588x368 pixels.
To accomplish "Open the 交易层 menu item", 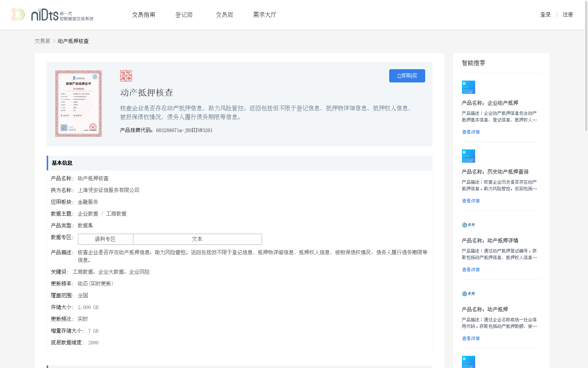I will [x=225, y=15].
